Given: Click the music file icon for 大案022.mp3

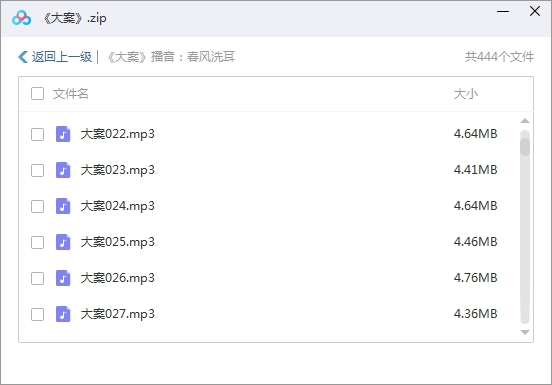Looking at the screenshot, I should point(63,134).
